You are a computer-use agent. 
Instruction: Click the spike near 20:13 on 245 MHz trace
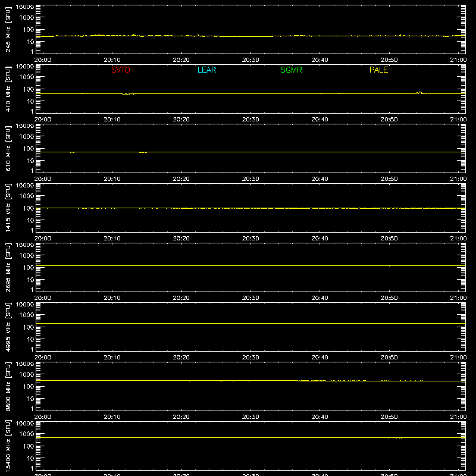(133, 35)
